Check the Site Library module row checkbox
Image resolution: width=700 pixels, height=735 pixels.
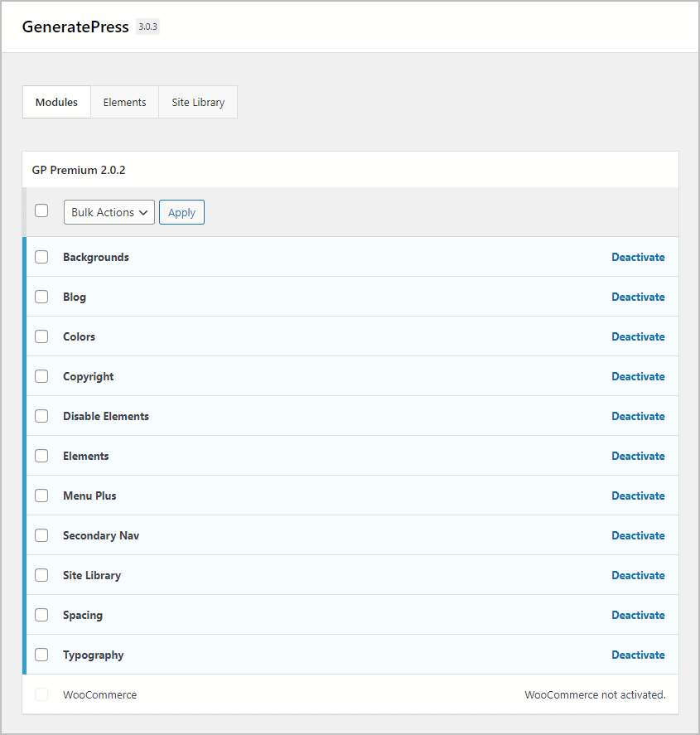(41, 575)
